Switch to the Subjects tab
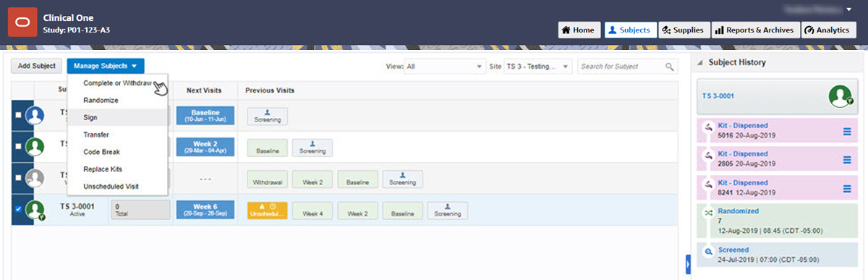868x280 pixels. point(630,30)
